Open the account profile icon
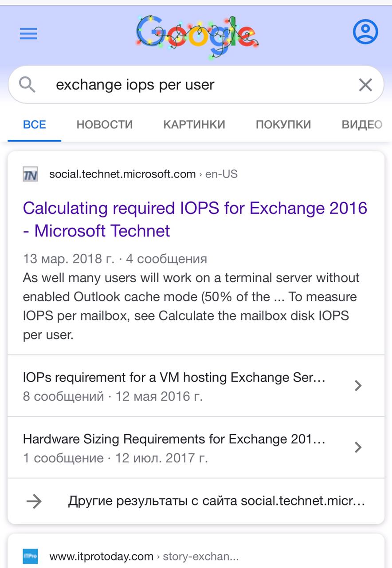 (x=365, y=32)
